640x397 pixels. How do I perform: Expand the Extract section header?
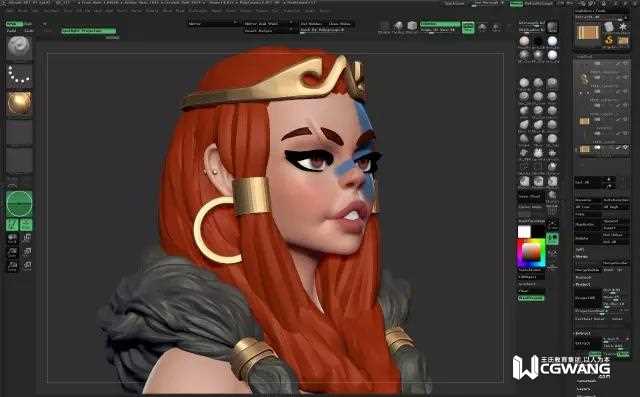[584, 333]
